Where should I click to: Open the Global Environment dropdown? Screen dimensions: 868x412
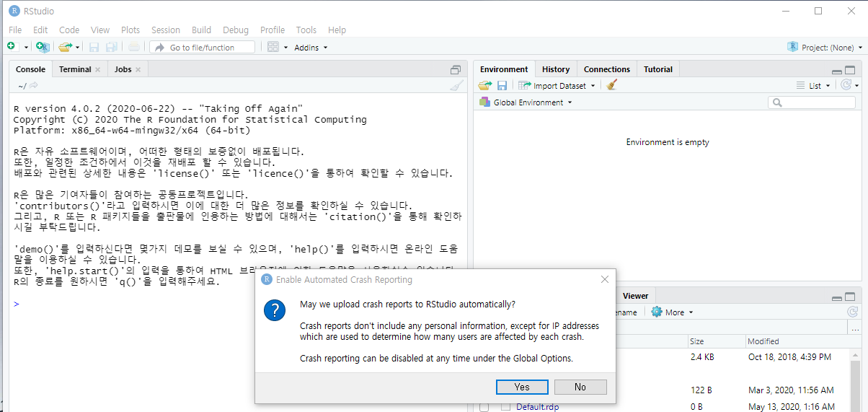click(x=526, y=102)
